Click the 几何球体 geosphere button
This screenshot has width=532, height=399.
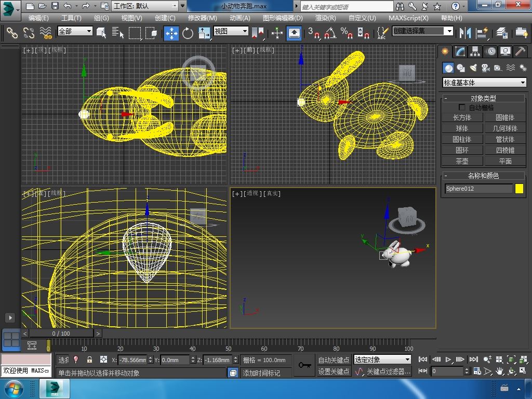(505, 128)
